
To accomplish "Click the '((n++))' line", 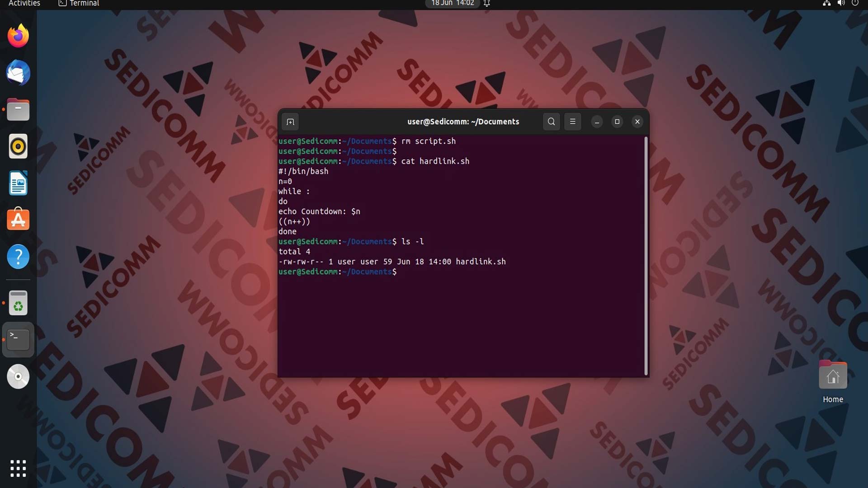I will 294,222.
